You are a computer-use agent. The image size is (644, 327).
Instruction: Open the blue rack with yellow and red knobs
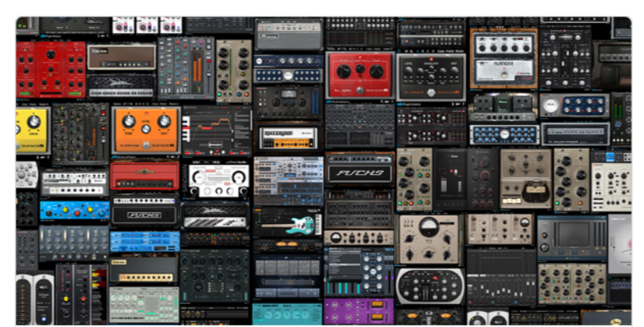point(74,211)
